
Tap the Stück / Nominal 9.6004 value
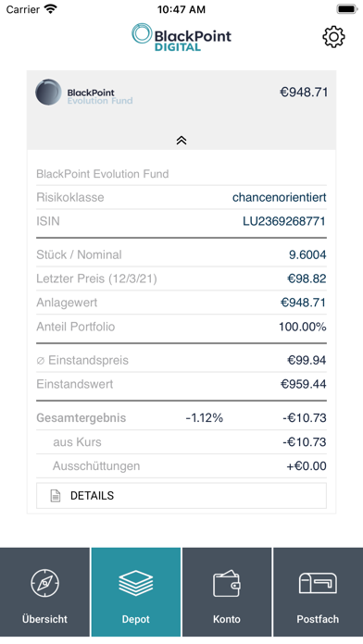(x=307, y=254)
